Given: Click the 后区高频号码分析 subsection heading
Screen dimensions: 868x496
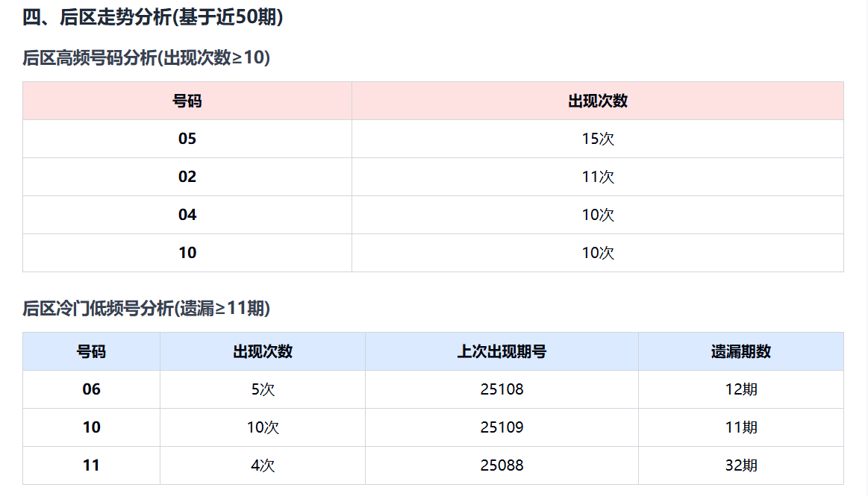Looking at the screenshot, I should [146, 58].
